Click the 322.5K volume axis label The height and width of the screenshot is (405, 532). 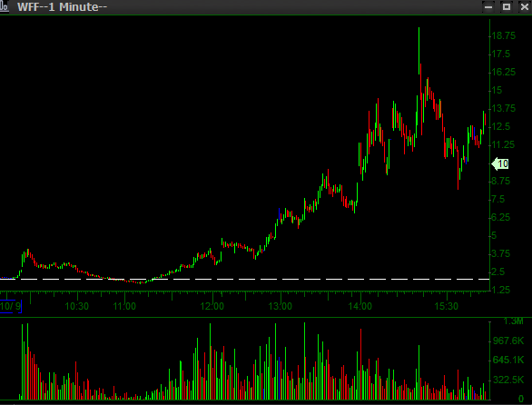coord(508,380)
